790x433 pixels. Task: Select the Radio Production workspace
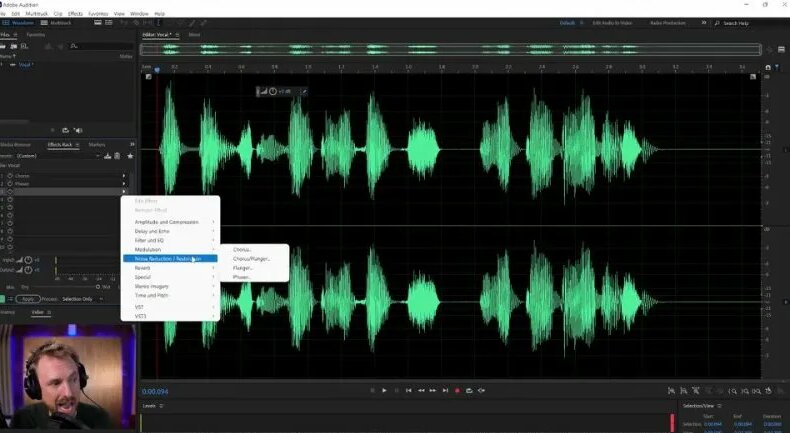pos(668,23)
